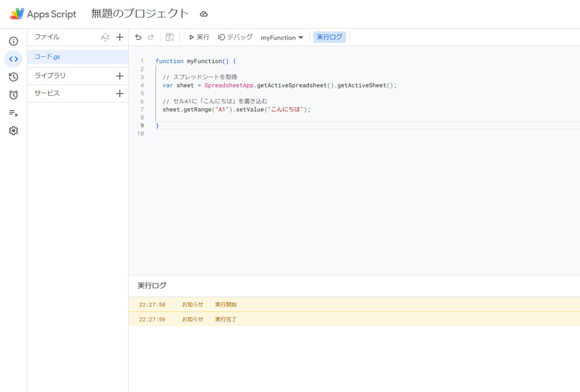Screen dimensions: 580x392
Task: Click the Apps Script logo
Action: pos(43,14)
